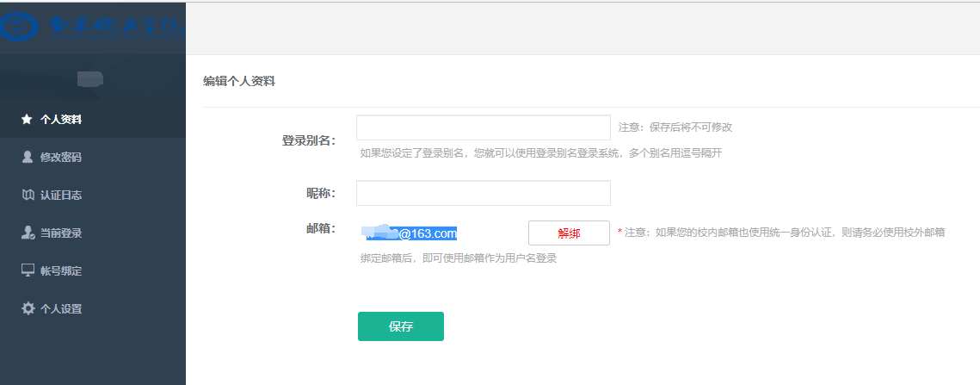The height and width of the screenshot is (385, 980).
Task: Click the blurred username in the sidebar
Action: click(x=90, y=79)
